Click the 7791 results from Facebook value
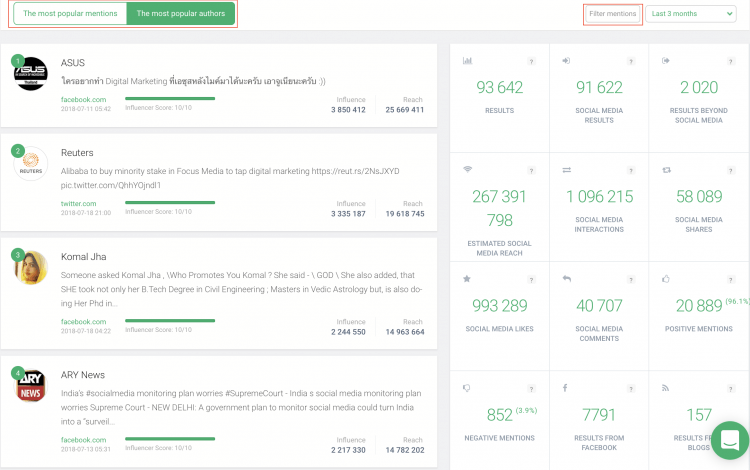This screenshot has width=750, height=470. pos(599,415)
